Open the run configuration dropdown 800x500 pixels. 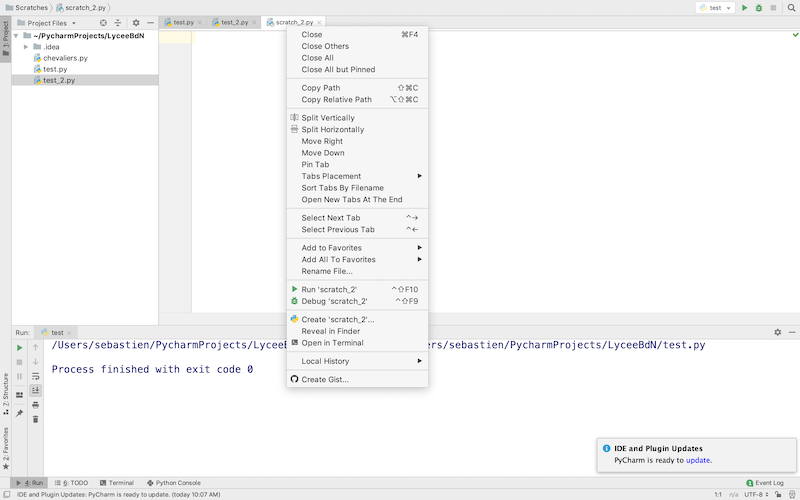716,8
